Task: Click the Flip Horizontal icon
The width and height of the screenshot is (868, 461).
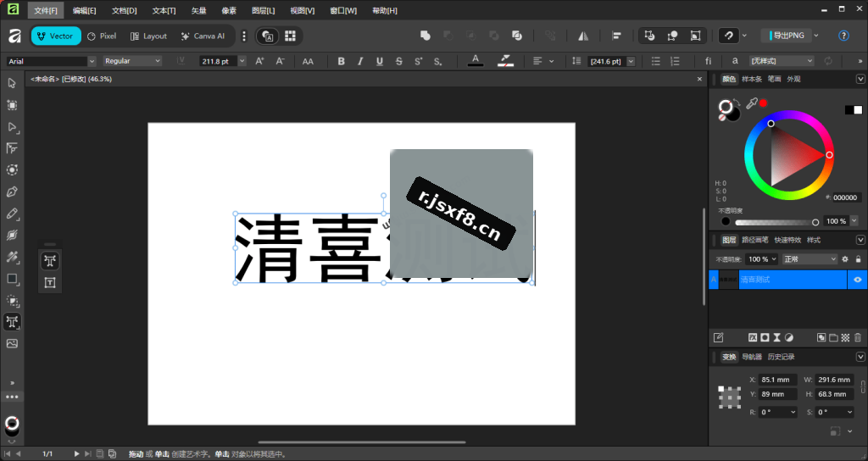Action: pyautogui.click(x=583, y=36)
